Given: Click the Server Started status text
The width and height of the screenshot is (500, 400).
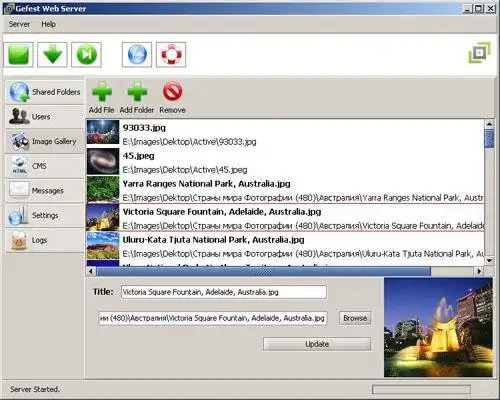Looking at the screenshot, I should click(35, 389).
